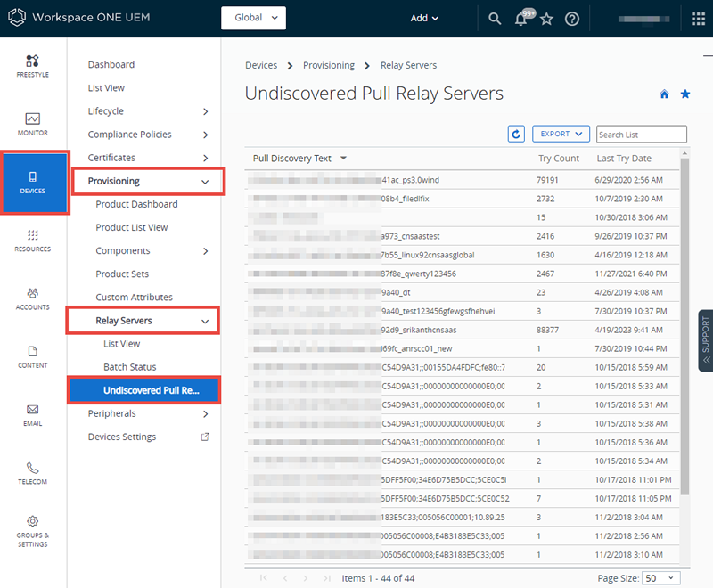Open the Freestyle section

pyautogui.click(x=32, y=66)
